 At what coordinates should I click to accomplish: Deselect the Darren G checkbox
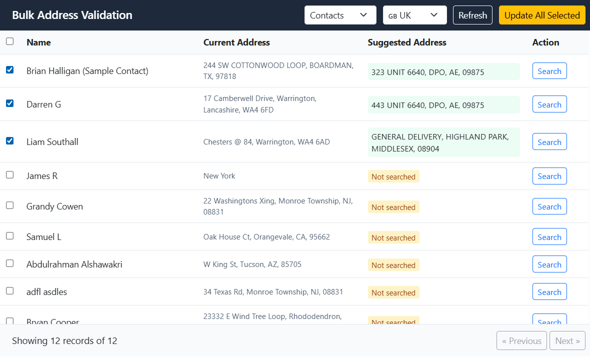pos(10,103)
